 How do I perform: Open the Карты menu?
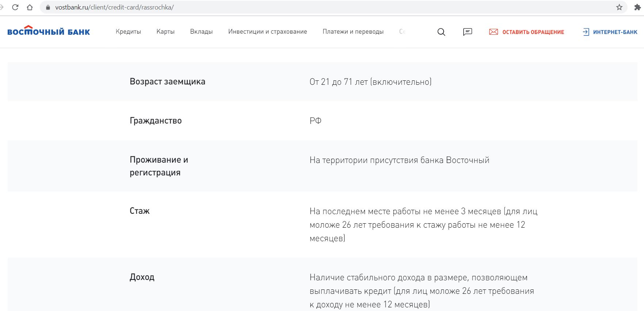(x=165, y=31)
